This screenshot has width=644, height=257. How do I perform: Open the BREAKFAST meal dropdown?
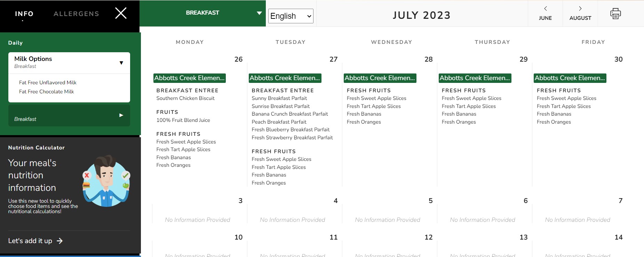[202, 13]
